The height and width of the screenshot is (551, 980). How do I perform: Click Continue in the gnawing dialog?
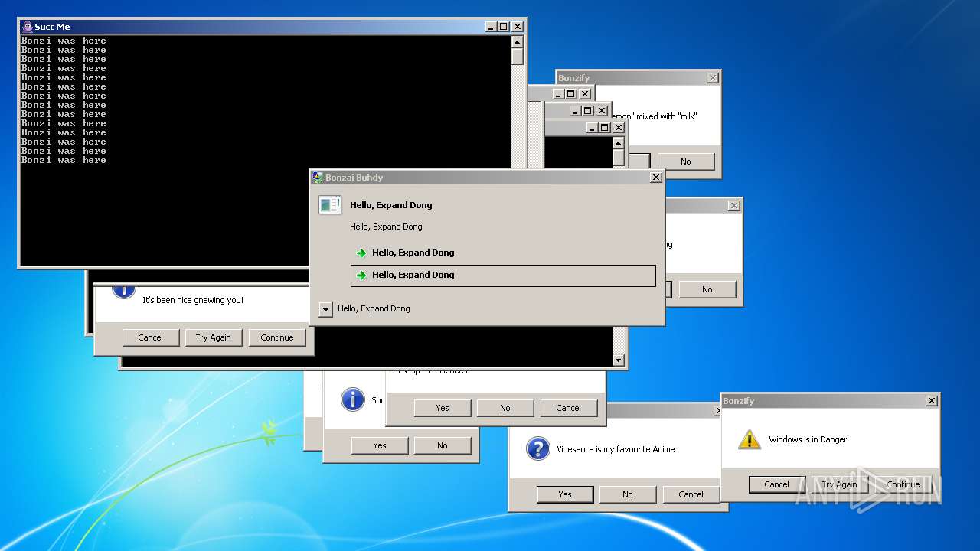[277, 337]
